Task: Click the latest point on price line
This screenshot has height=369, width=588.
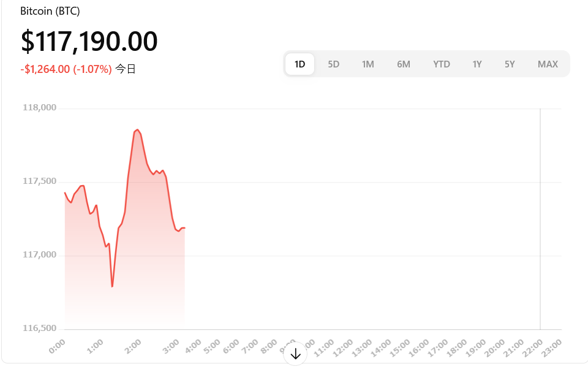Action: pyautogui.click(x=184, y=228)
